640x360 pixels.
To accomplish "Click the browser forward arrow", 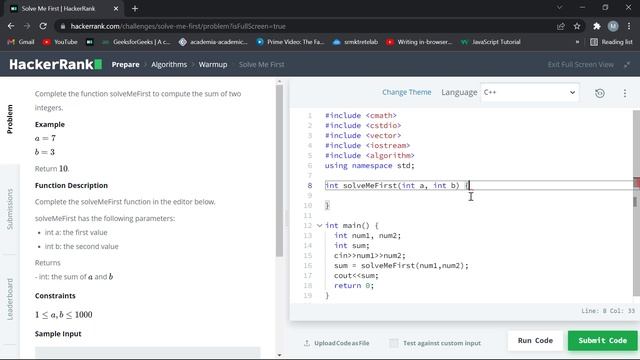I will 27,26.
